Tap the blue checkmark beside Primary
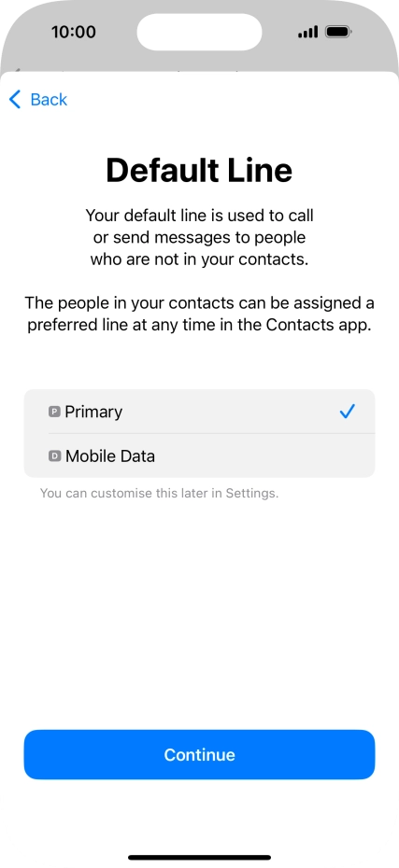Viewport: 399px width, 868px height. click(x=348, y=412)
